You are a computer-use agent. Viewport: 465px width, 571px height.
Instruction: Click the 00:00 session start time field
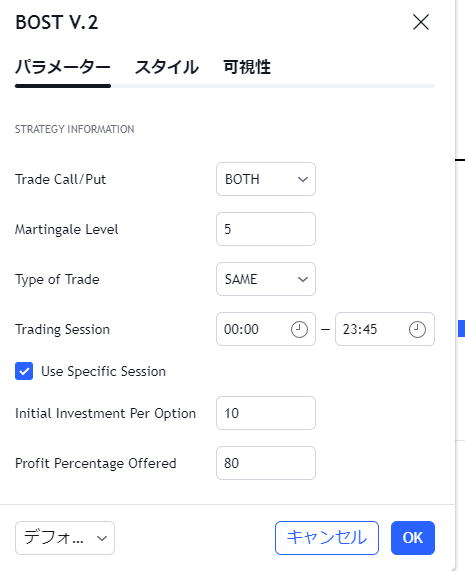tap(266, 329)
